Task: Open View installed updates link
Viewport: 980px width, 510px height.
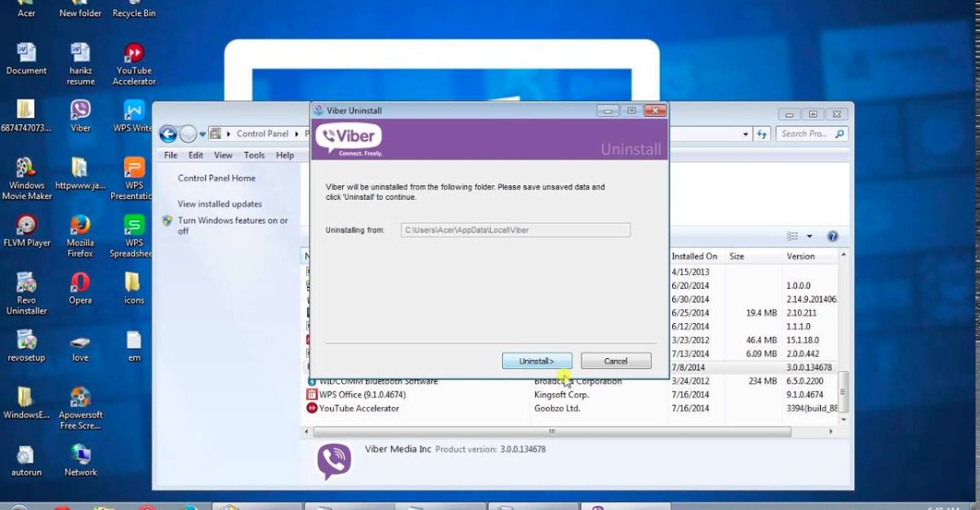Action: coord(220,204)
